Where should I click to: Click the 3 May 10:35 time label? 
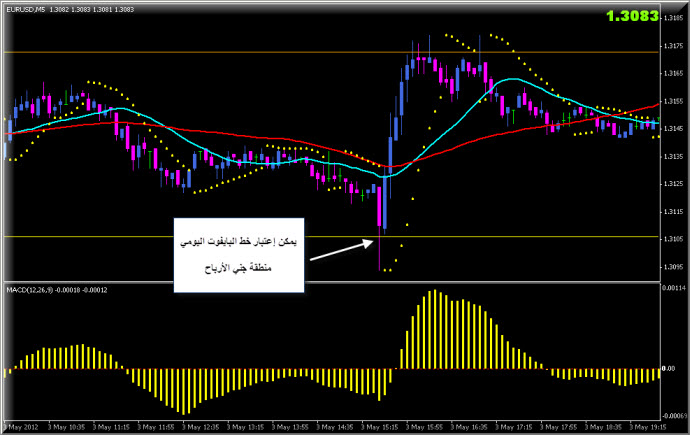[66, 427]
